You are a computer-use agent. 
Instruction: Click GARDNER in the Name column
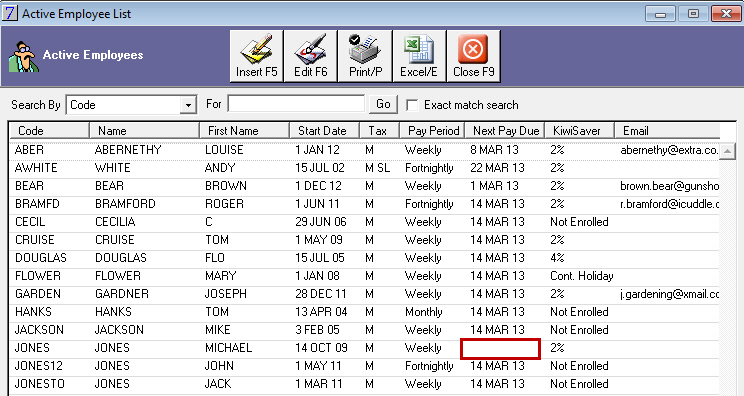pyautogui.click(x=122, y=294)
